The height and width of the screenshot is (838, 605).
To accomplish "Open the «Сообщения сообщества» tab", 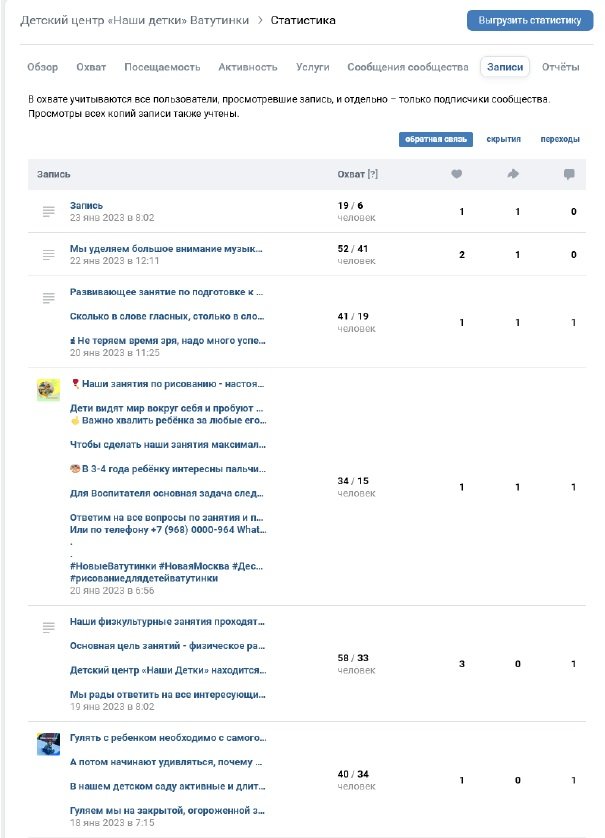I will [407, 67].
